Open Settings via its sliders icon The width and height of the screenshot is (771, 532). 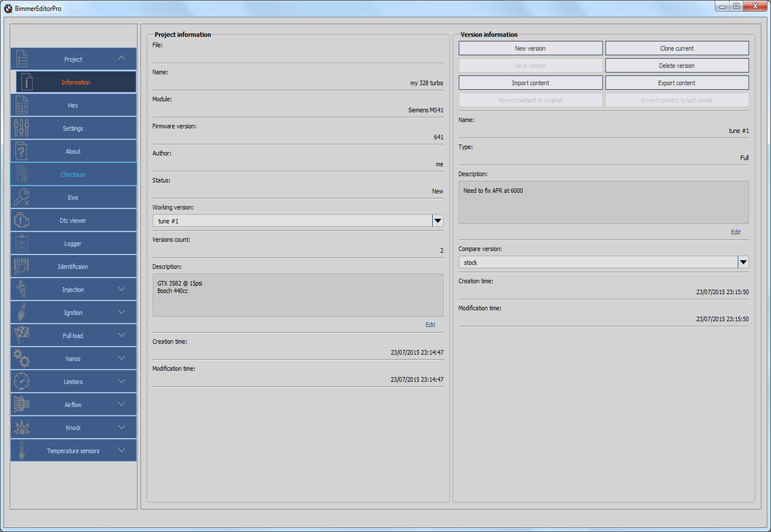[x=21, y=128]
